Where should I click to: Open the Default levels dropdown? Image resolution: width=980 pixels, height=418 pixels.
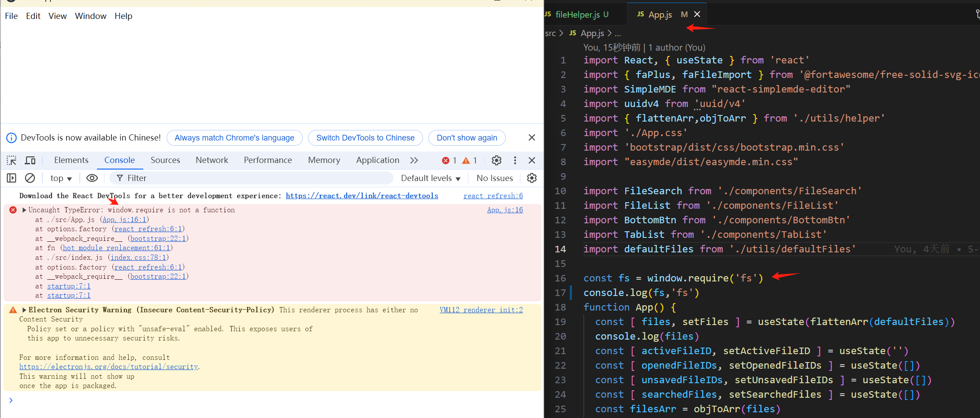[431, 178]
